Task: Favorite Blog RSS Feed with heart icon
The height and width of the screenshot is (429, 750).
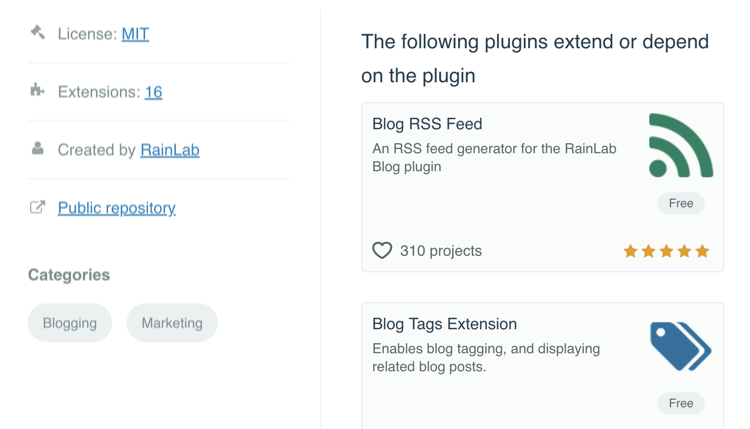Action: pos(382,250)
